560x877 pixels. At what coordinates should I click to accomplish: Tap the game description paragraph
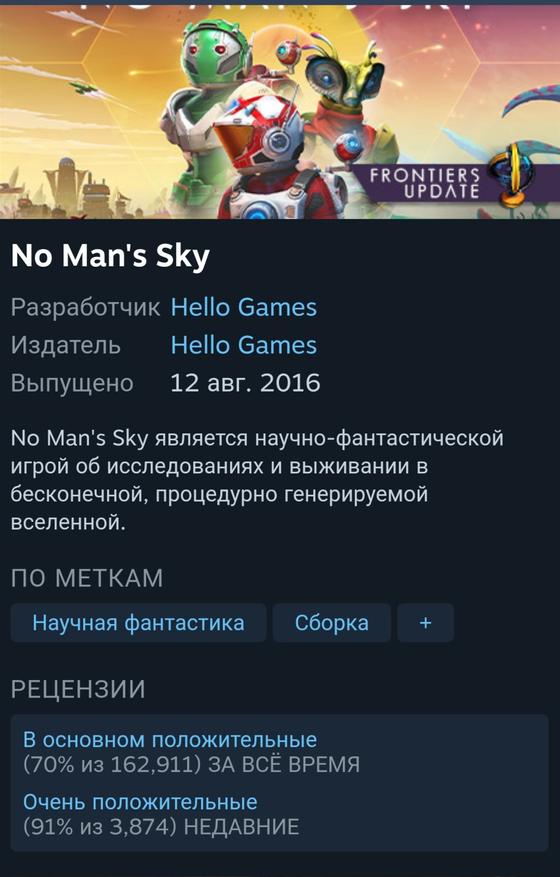257,480
